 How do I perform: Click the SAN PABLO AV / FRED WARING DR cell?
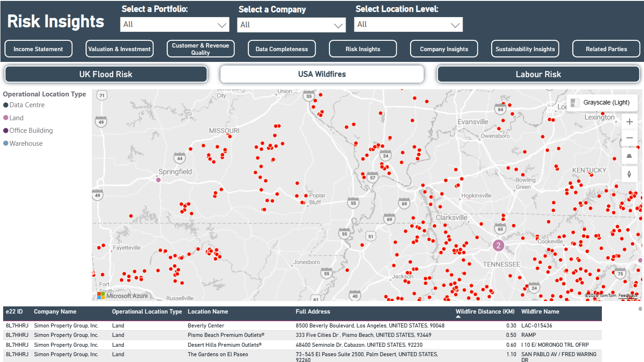pos(559,357)
